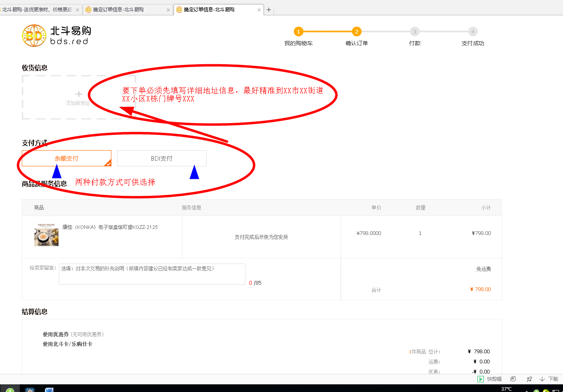Click step 2 circle 确认订单
This screenshot has width=563, height=392.
[356, 31]
